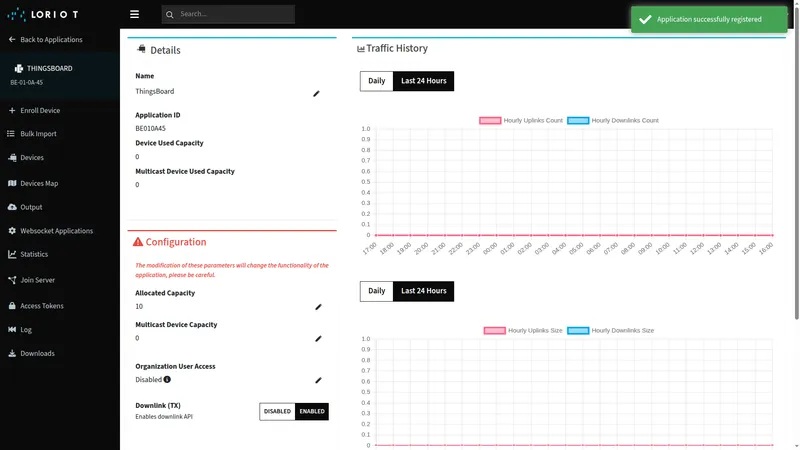Edit Organization User Access pencil icon
Image resolution: width=800 pixels, height=450 pixels.
pos(318,380)
